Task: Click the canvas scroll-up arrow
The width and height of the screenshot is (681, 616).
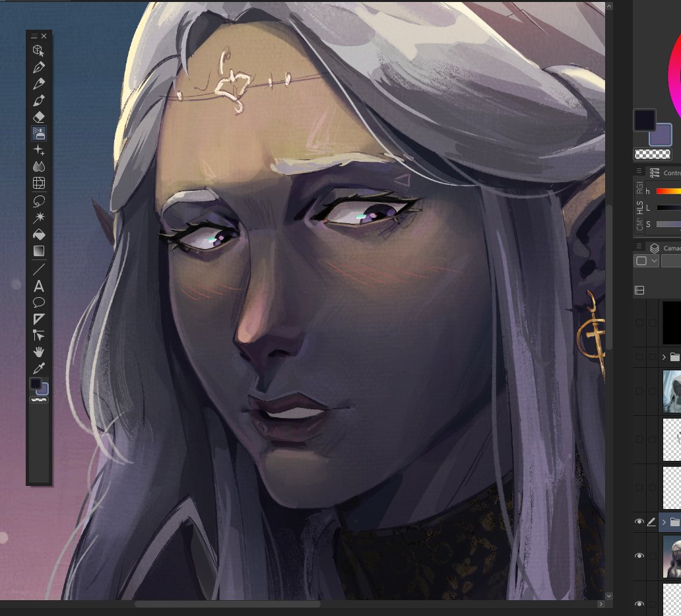Action: pyautogui.click(x=609, y=6)
